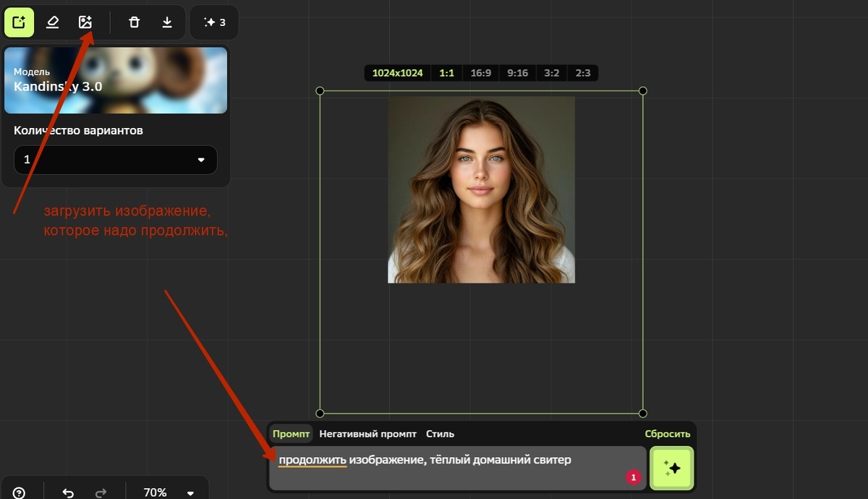This screenshot has width=868, height=499.
Task: Undo the last action
Action: [68, 492]
